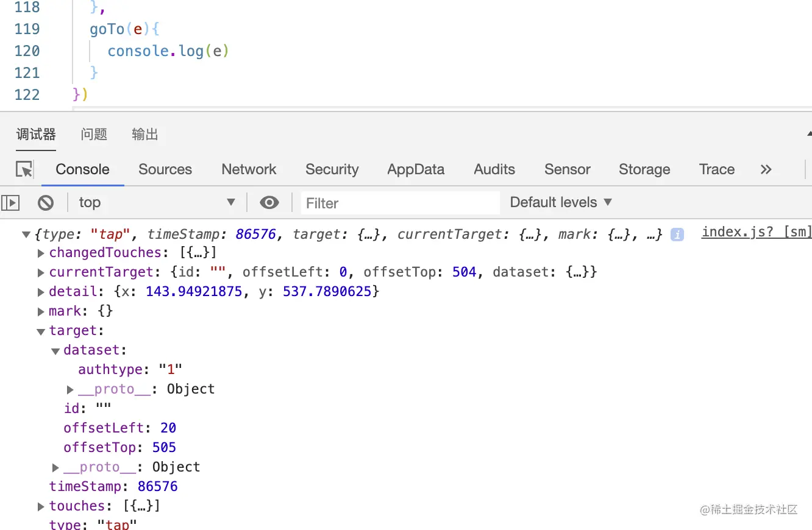Click the timeStamp 86576 property row
812x530 pixels.
click(x=113, y=487)
